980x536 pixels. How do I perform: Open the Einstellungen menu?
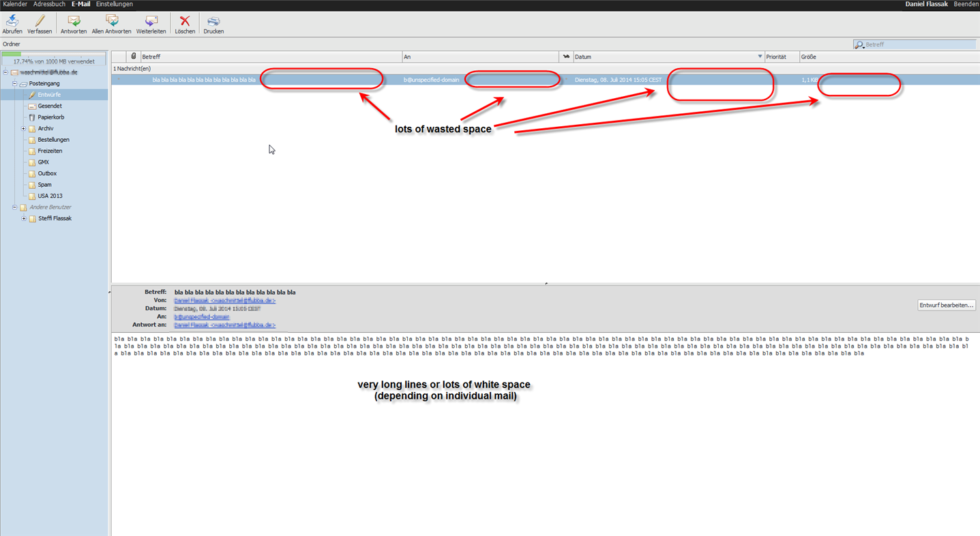pos(115,4)
